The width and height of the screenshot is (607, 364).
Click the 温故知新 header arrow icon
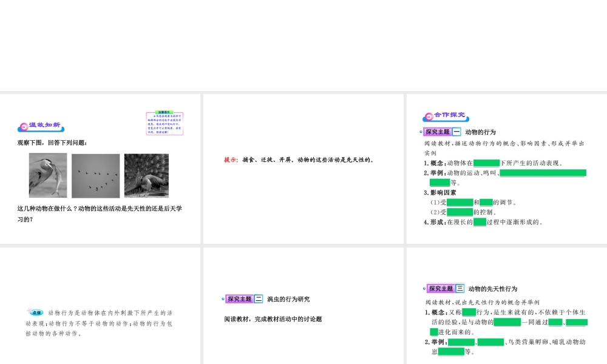pyautogui.click(x=24, y=127)
